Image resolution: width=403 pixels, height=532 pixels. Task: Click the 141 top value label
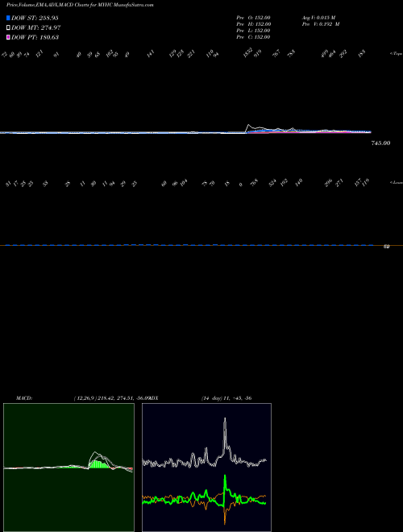[151, 53]
